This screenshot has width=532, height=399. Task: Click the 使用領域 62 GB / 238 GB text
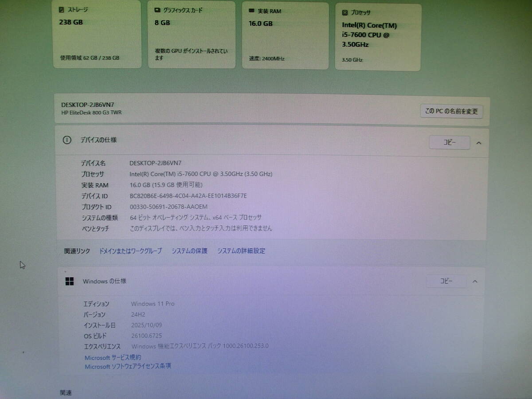tap(90, 58)
